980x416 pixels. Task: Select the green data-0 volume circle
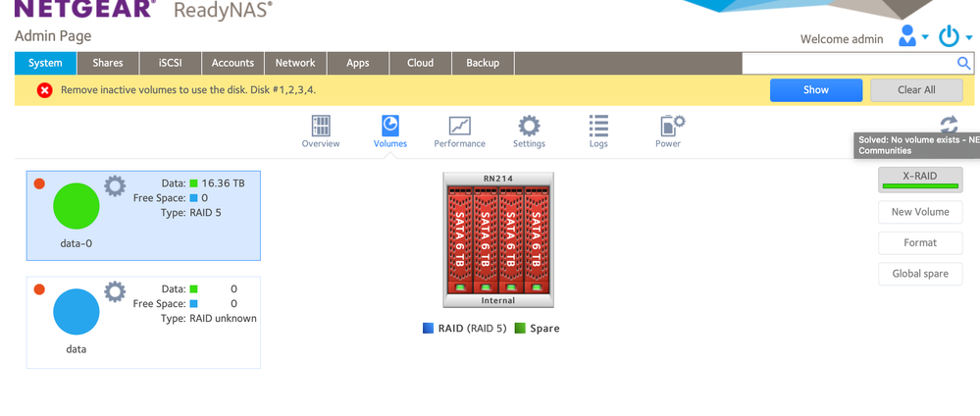click(77, 206)
